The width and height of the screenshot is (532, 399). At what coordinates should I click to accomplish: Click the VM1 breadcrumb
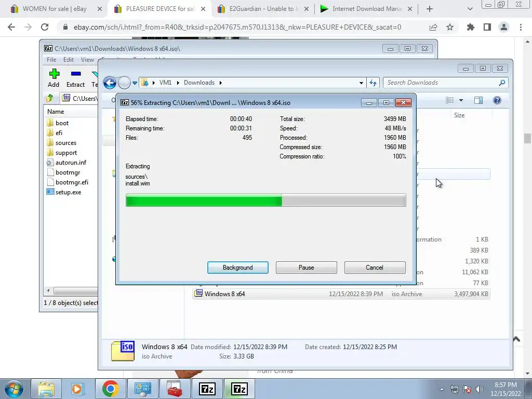click(x=165, y=83)
